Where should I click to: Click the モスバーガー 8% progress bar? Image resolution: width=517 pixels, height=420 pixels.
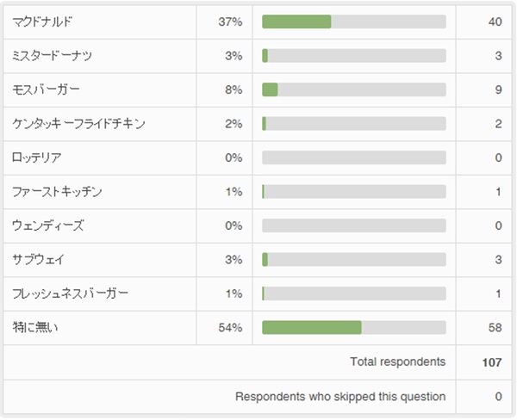[x=353, y=90]
